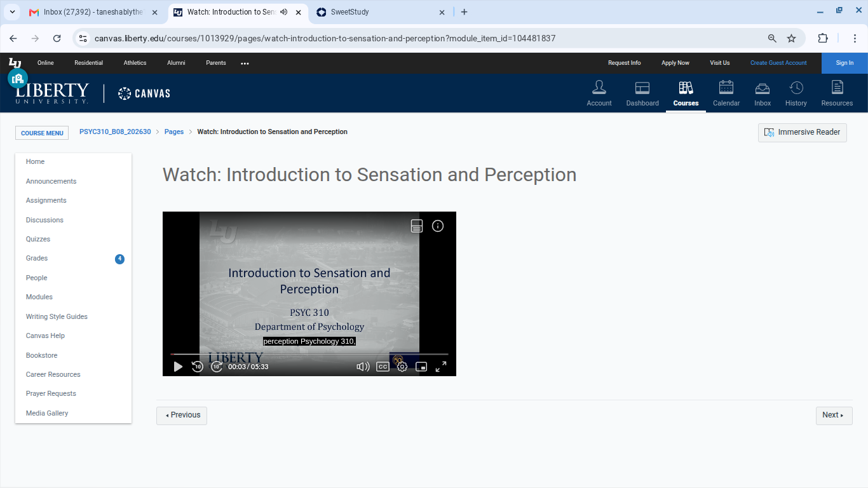Screen dimensions: 868x488
Task: Open the Pages breadcrumb link
Action: pyautogui.click(x=174, y=132)
